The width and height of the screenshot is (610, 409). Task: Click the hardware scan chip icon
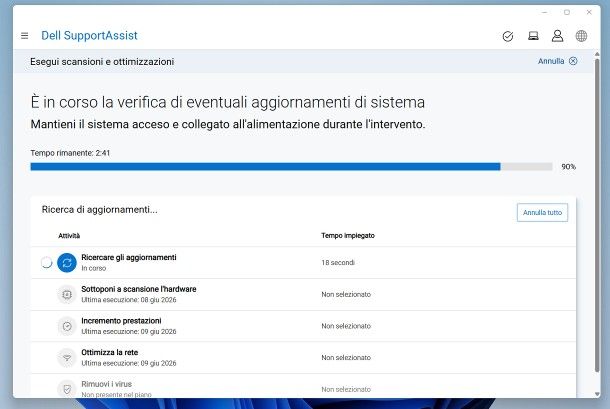pos(67,295)
